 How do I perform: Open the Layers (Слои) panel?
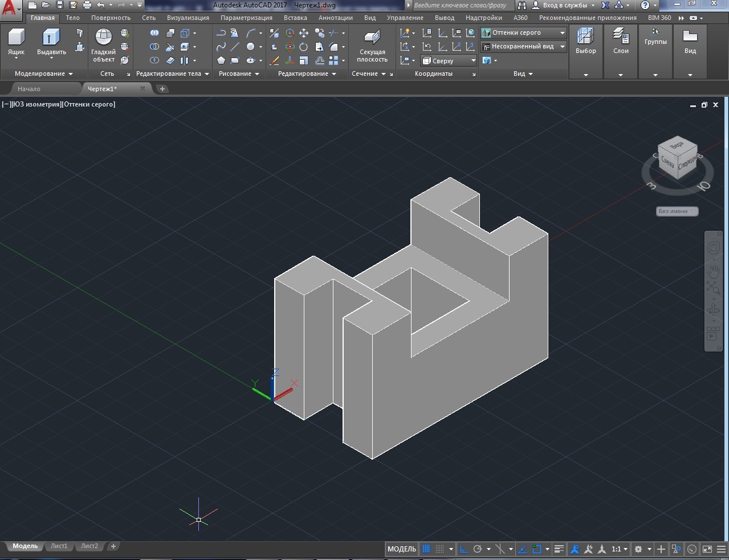621,42
